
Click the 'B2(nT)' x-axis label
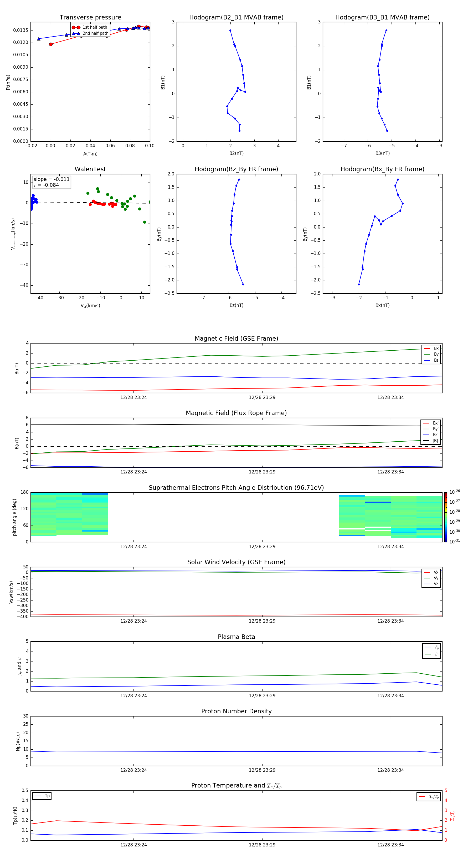tap(236, 153)
